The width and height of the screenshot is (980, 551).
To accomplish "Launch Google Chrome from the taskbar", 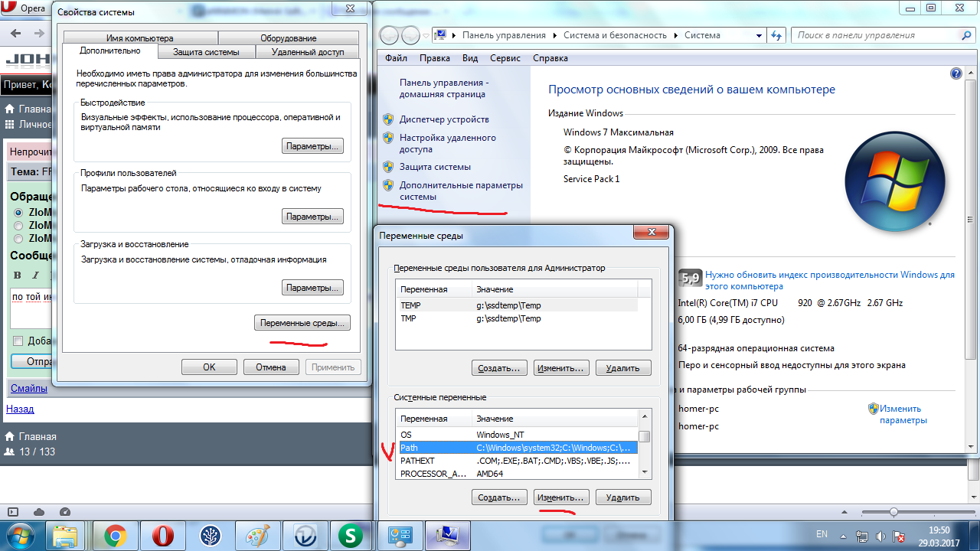I will pyautogui.click(x=116, y=535).
